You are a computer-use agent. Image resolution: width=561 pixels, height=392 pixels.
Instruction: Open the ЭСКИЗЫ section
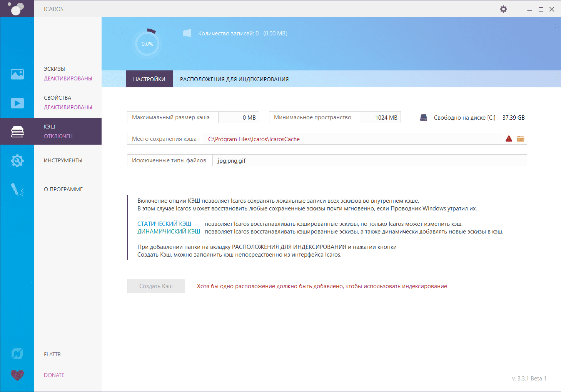click(x=54, y=69)
